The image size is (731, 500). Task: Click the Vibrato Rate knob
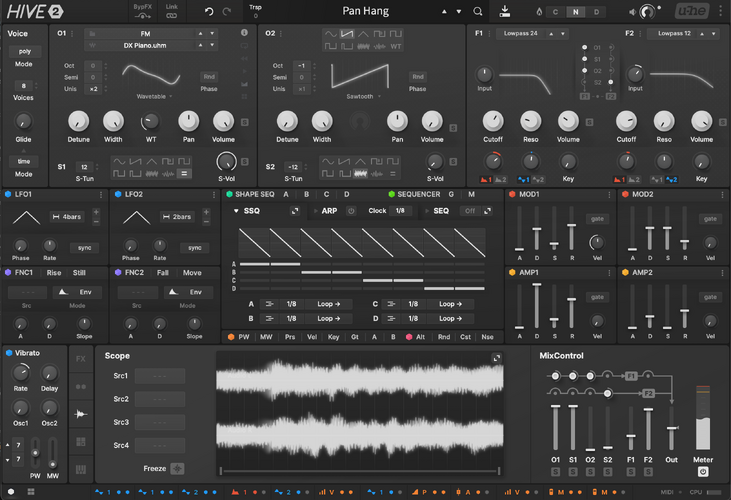[x=21, y=372]
